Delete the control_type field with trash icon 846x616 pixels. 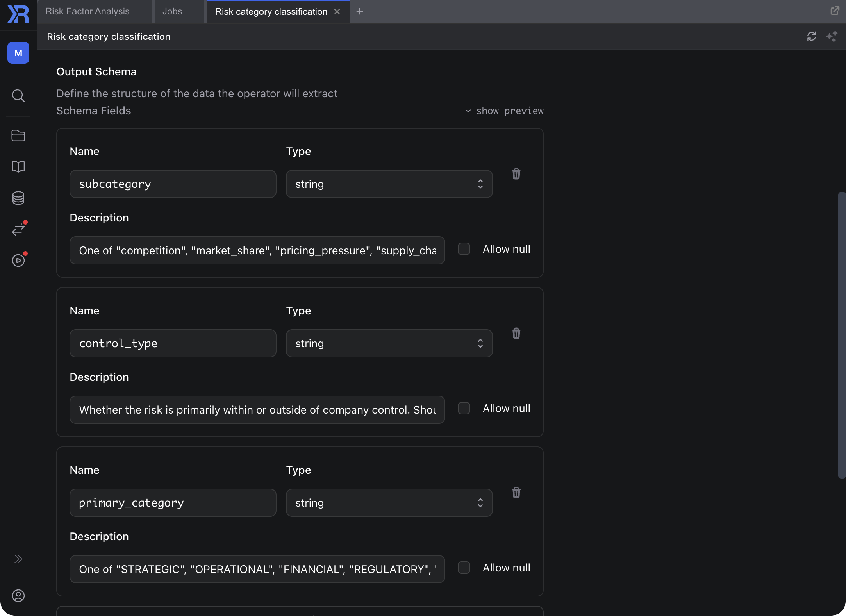click(x=516, y=333)
